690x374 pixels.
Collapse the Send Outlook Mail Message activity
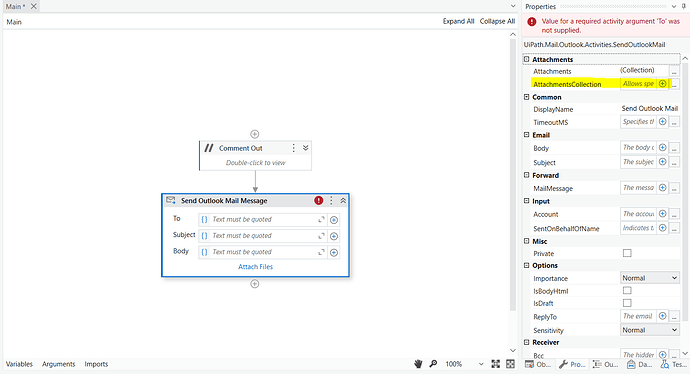point(343,201)
